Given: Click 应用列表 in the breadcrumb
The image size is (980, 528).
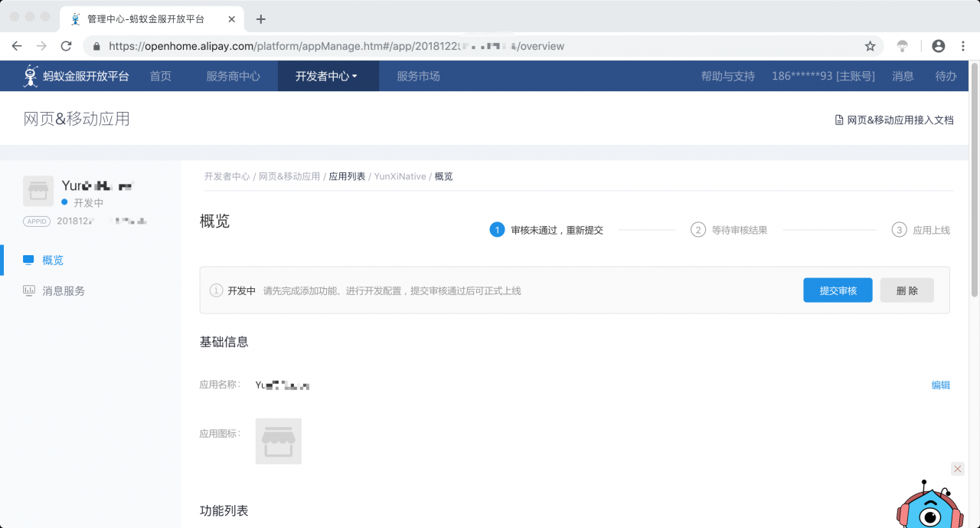Looking at the screenshot, I should point(348,176).
